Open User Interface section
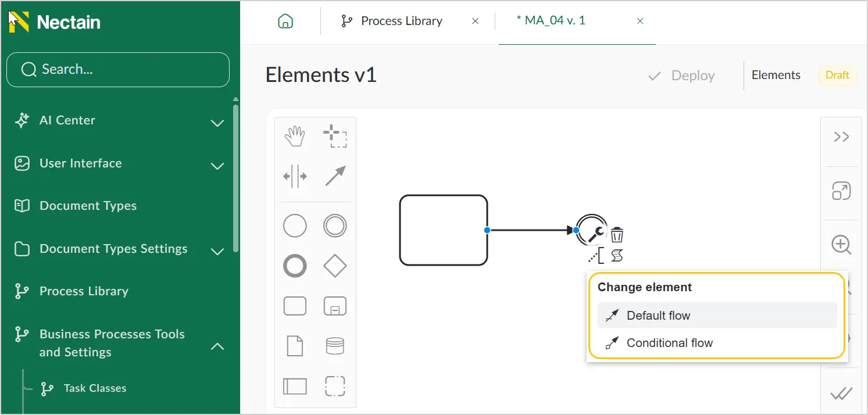This screenshot has height=415, width=868. [81, 163]
